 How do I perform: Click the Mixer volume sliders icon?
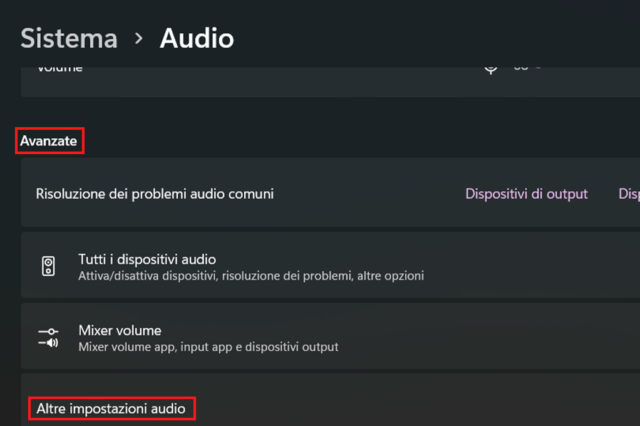point(48,337)
